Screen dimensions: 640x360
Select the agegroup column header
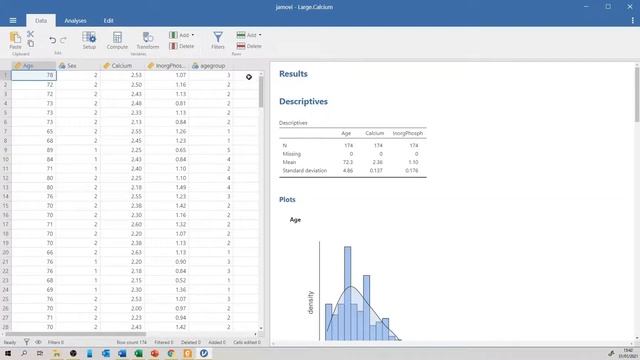point(211,66)
